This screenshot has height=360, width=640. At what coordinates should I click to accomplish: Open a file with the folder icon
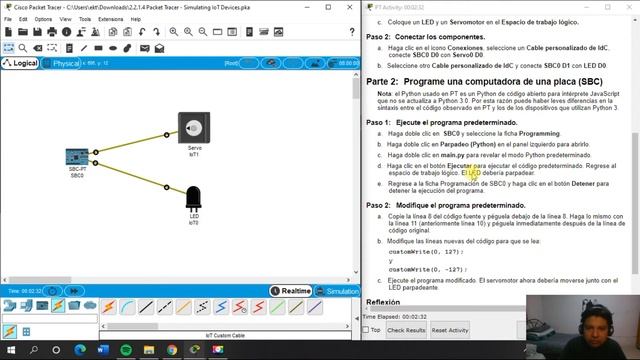(23, 32)
